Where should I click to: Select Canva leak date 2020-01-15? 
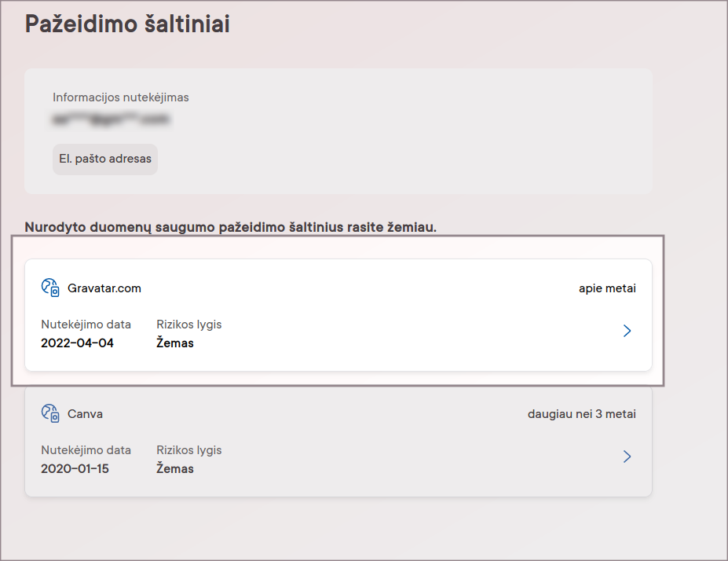tap(75, 468)
